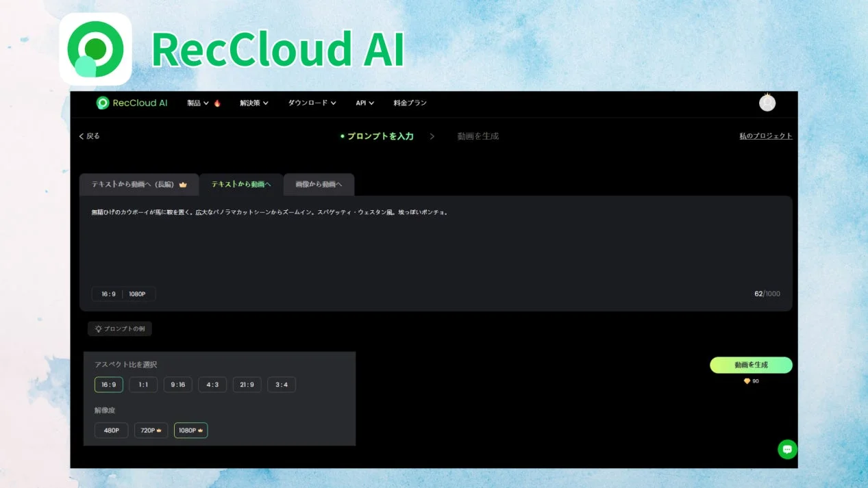
Task: Click the 動画を生成 generate button
Action: coord(751,365)
